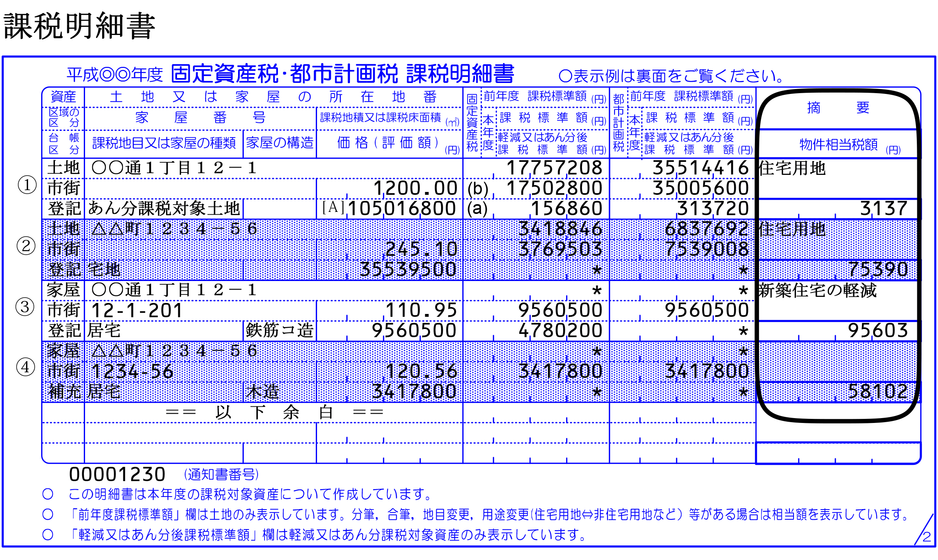This screenshot has height=560, width=938.
Task: Click the value 35005600
Action: (x=701, y=188)
